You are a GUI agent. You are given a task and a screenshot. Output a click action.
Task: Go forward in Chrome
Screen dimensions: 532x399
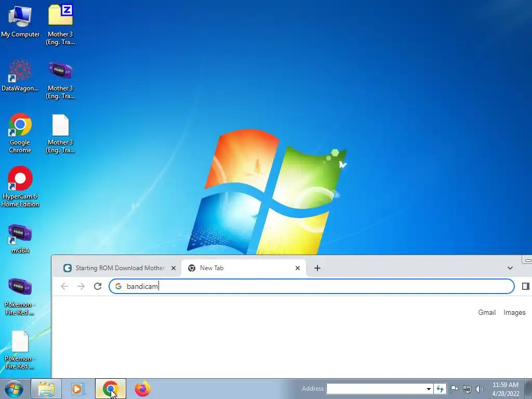coord(81,286)
